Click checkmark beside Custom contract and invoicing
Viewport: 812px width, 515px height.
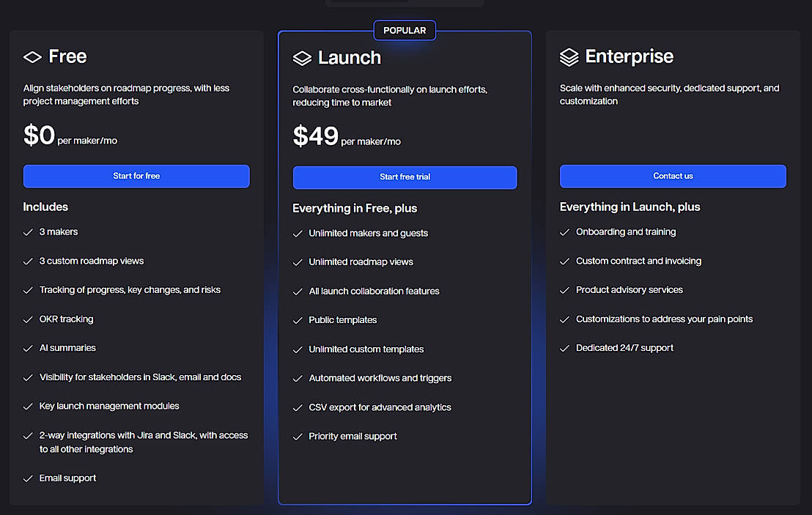(564, 262)
